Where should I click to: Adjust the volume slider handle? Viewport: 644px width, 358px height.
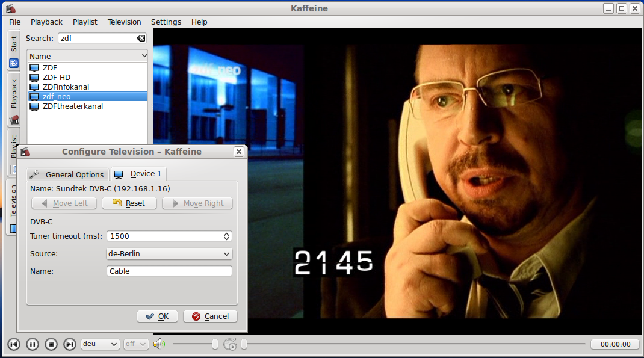(x=215, y=344)
